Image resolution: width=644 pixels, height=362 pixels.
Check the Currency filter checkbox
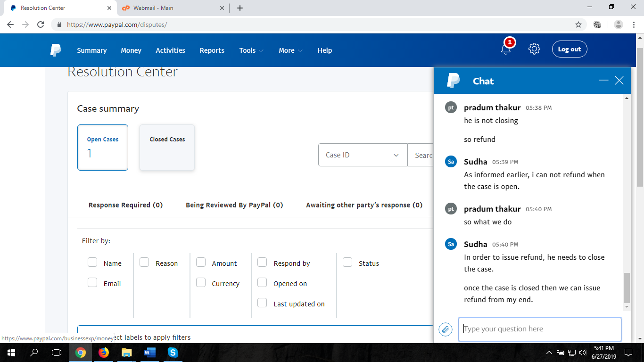(201, 283)
